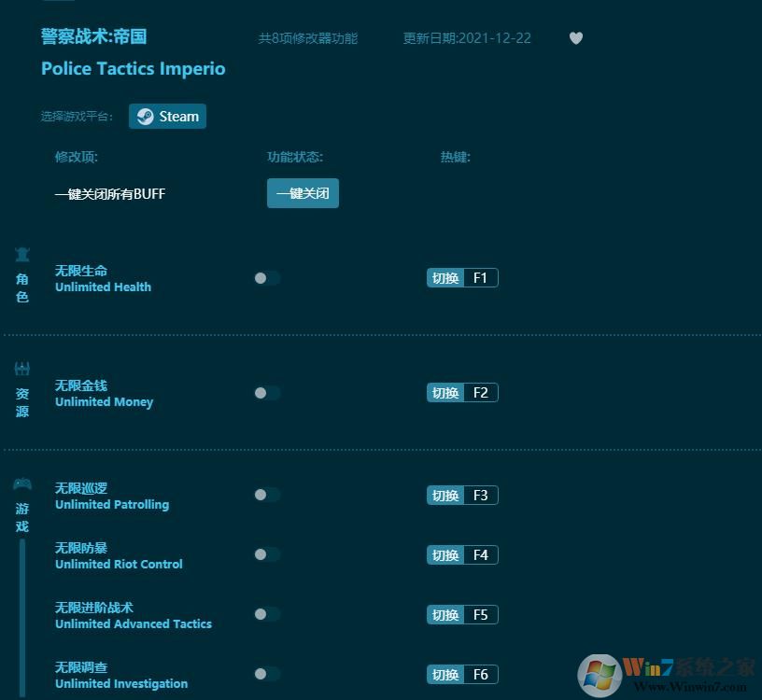Screen dimensions: 762x700
Task: Click the game section vertical scrollbar
Action: (22, 618)
